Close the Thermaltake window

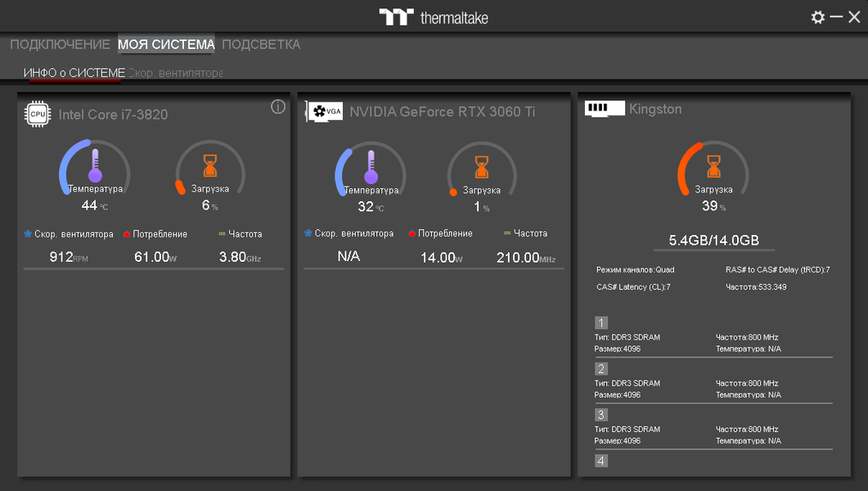click(854, 17)
